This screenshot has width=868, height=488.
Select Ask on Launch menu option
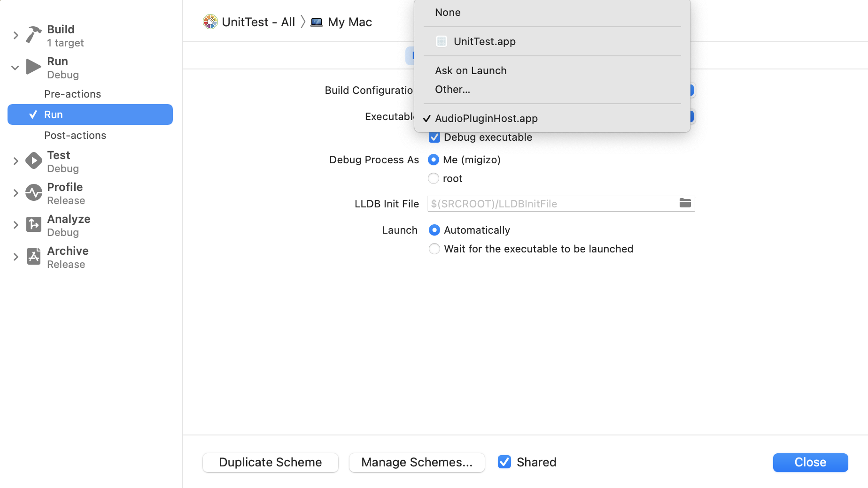pyautogui.click(x=471, y=71)
